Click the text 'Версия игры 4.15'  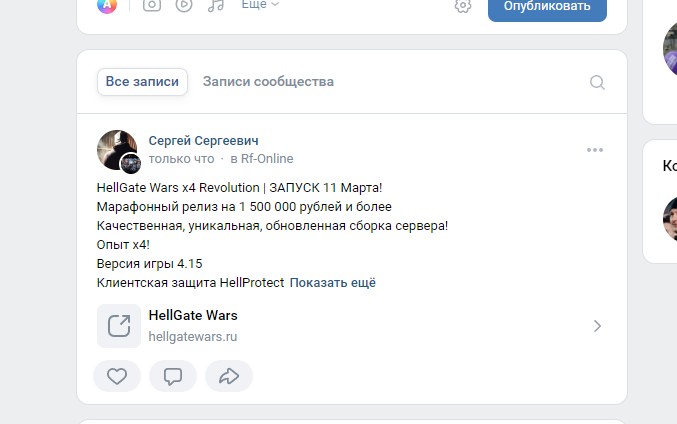tap(149, 264)
